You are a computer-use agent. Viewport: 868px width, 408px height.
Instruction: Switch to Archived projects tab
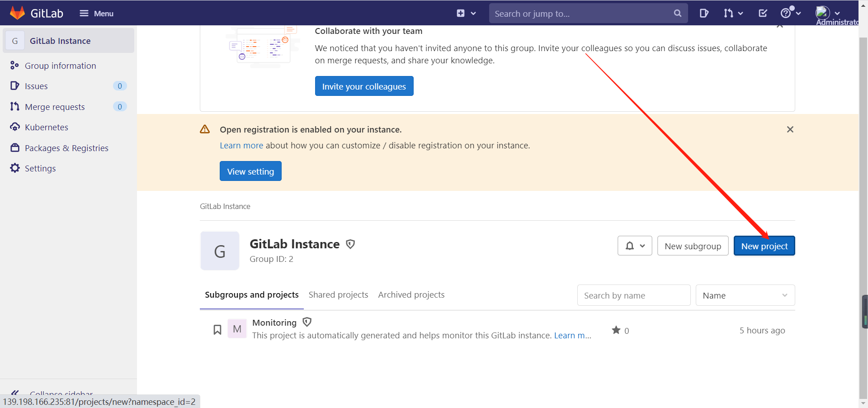click(411, 295)
